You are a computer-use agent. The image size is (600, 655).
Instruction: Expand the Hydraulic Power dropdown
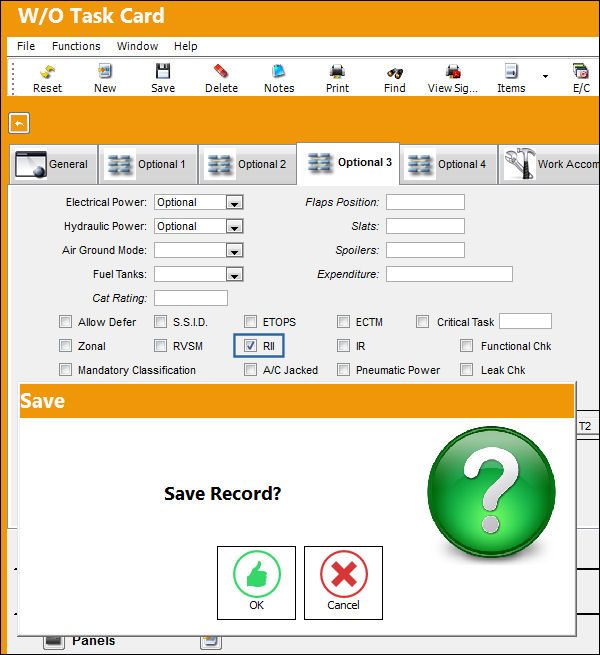[234, 226]
